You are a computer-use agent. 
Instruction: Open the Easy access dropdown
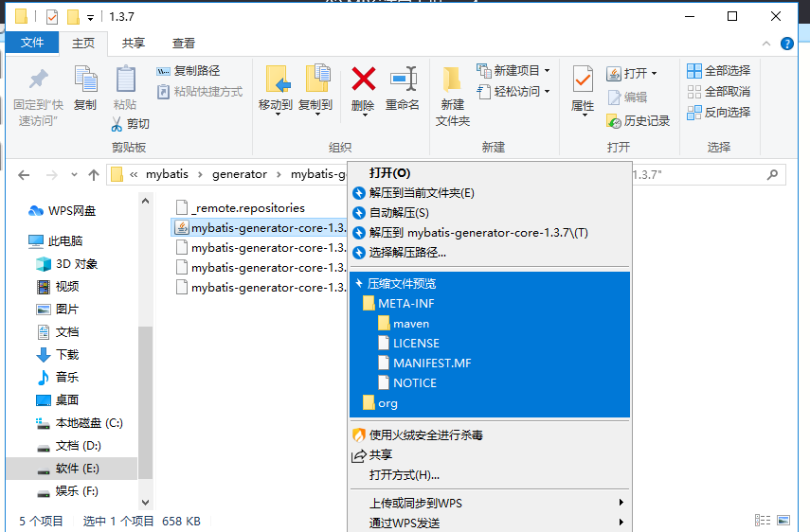tap(513, 91)
